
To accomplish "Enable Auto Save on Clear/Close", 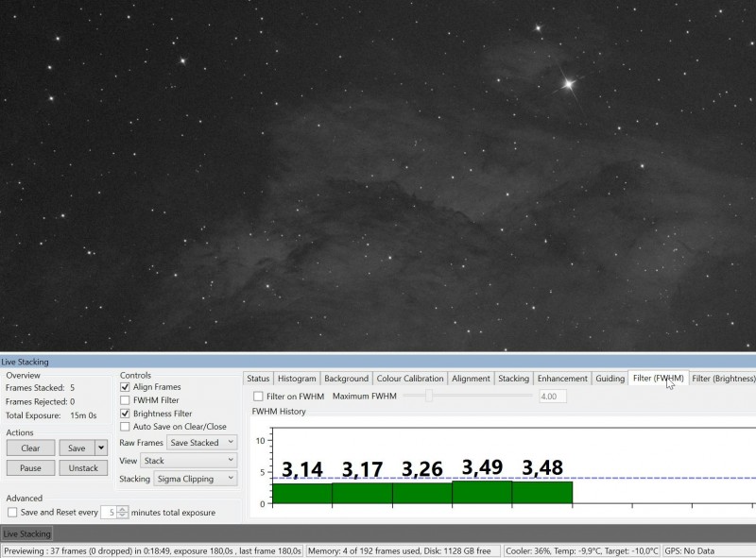I will pyautogui.click(x=125, y=427).
